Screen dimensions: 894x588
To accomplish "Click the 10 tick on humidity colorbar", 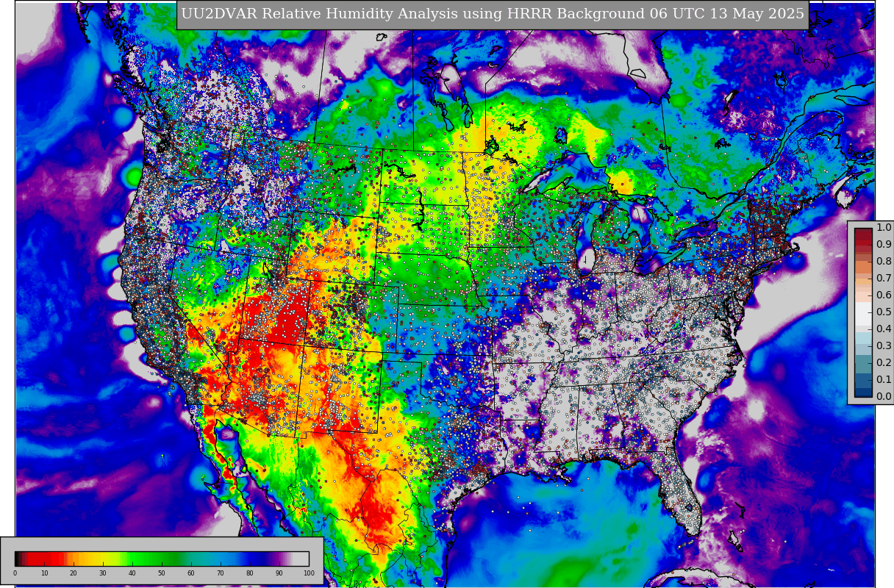I will click(44, 573).
